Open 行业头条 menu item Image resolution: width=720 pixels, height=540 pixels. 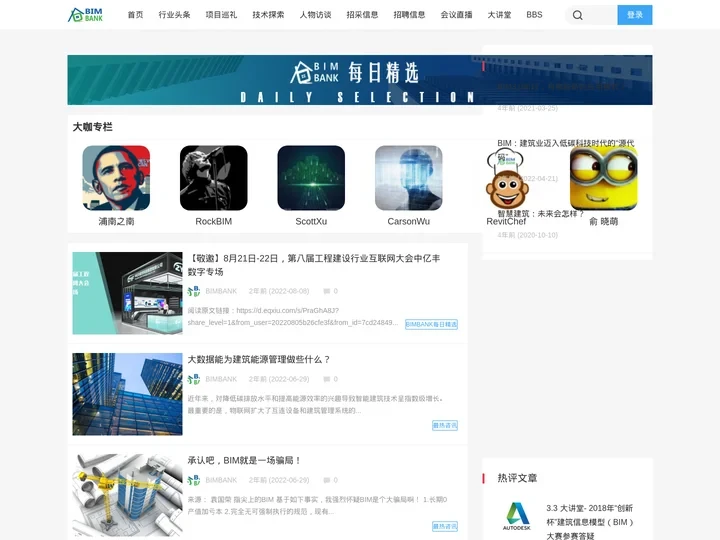pyautogui.click(x=174, y=15)
